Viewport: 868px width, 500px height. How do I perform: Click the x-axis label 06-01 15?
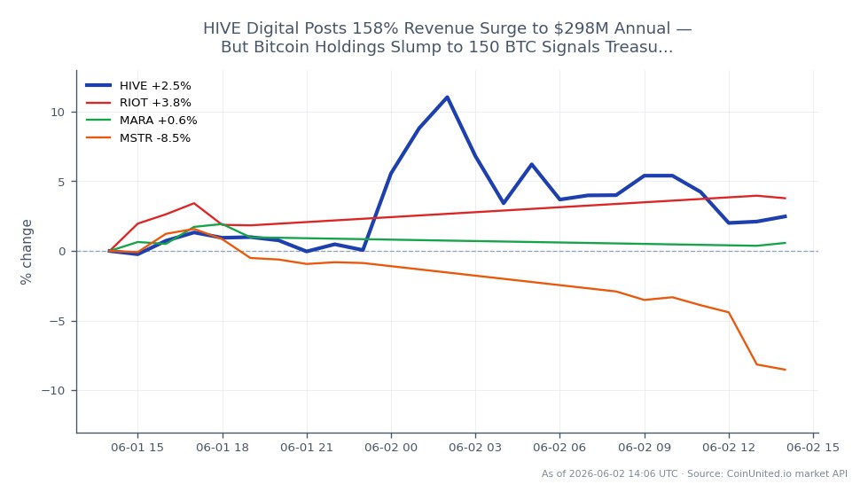[x=137, y=448]
